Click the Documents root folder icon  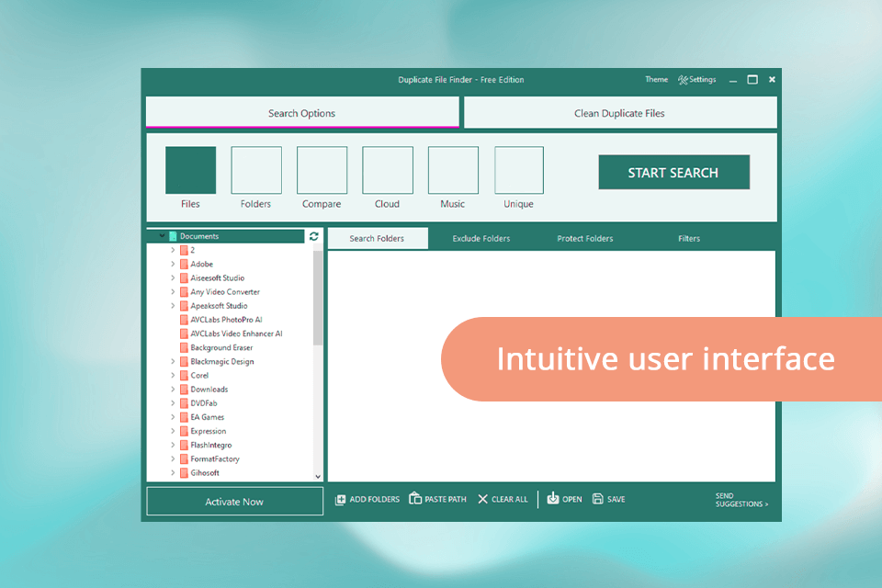(174, 236)
